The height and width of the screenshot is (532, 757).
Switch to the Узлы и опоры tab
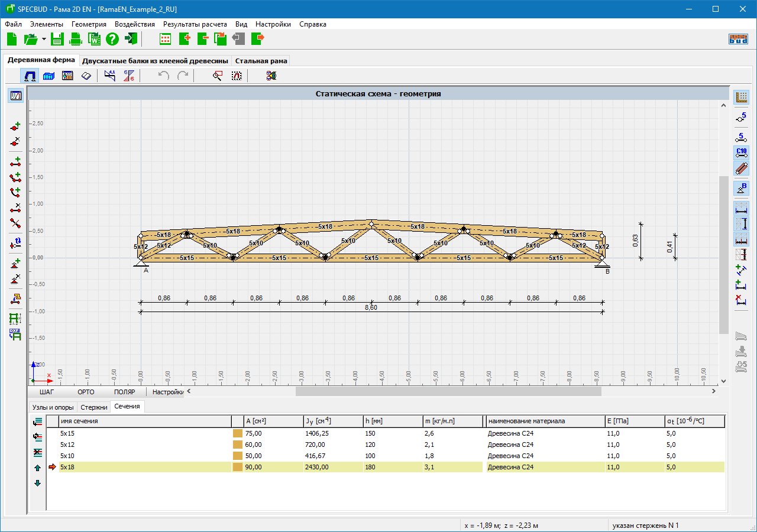pyautogui.click(x=53, y=407)
